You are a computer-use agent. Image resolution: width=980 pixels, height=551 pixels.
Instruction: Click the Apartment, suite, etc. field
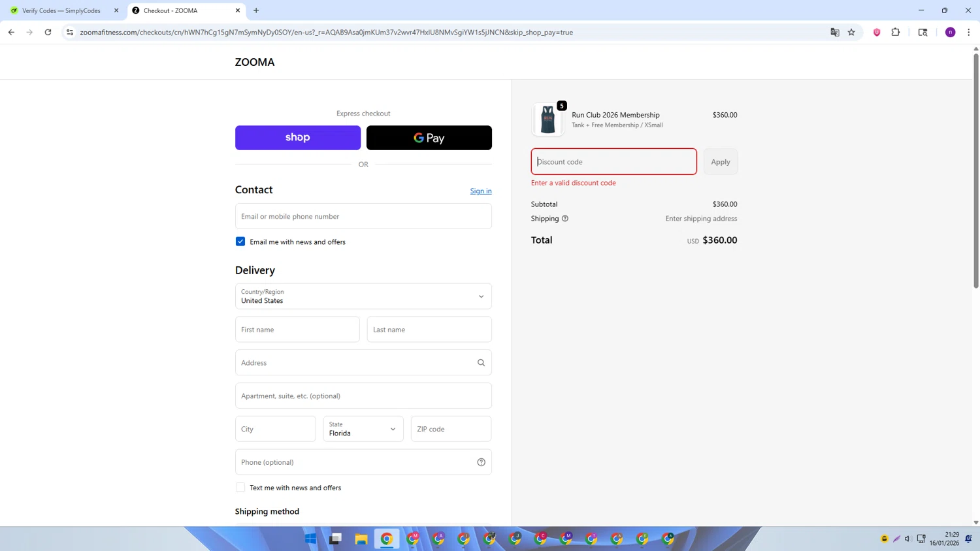[x=363, y=396]
